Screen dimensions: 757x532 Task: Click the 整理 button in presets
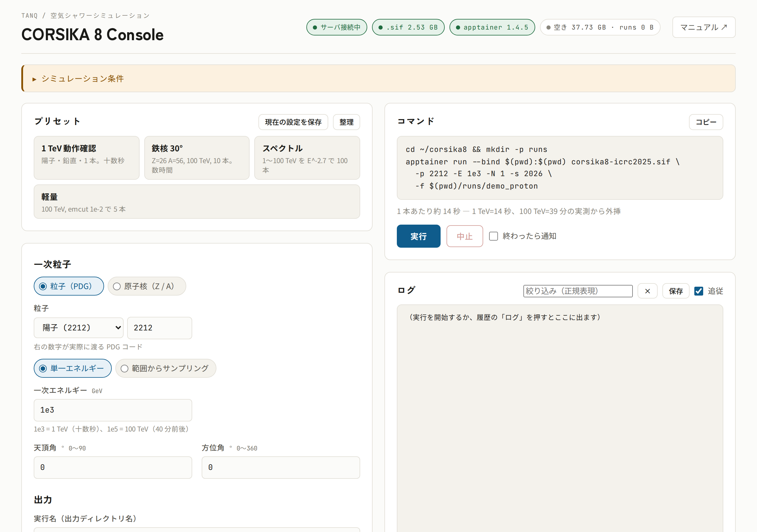pos(346,122)
